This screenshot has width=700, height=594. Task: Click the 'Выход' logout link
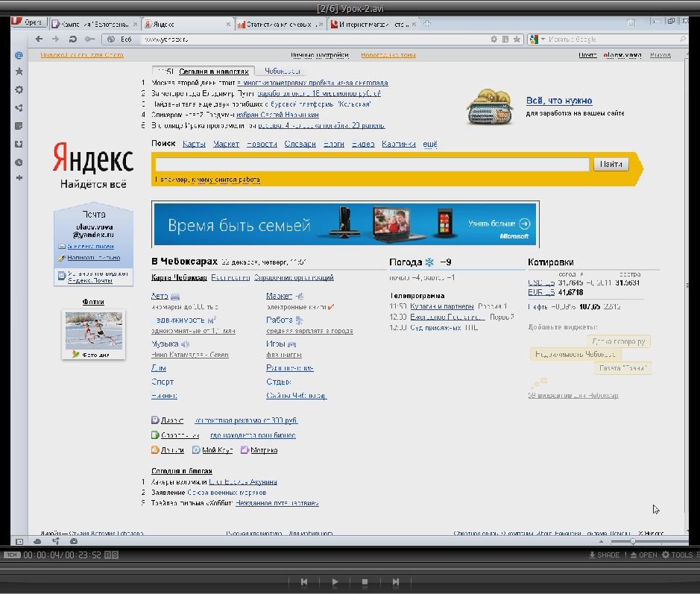[660, 55]
